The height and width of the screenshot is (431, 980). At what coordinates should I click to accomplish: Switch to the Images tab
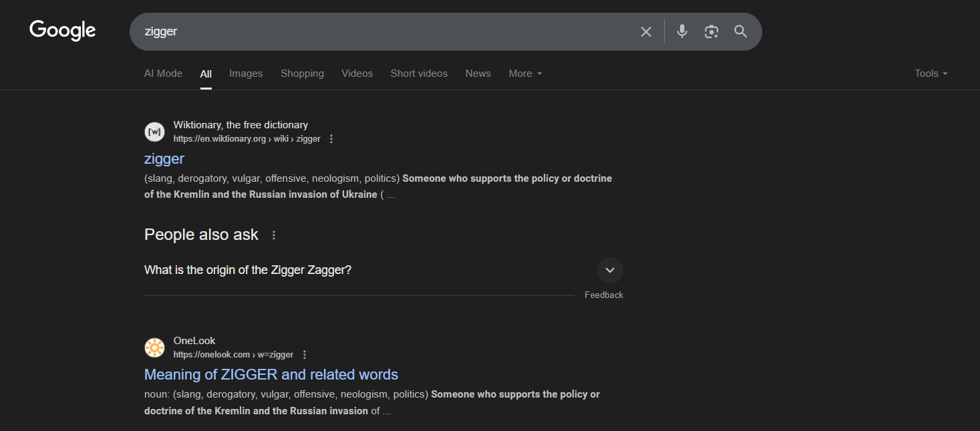coord(246,74)
